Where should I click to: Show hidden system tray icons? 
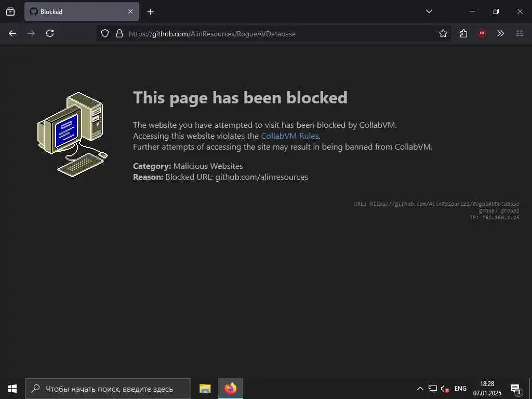click(x=420, y=389)
